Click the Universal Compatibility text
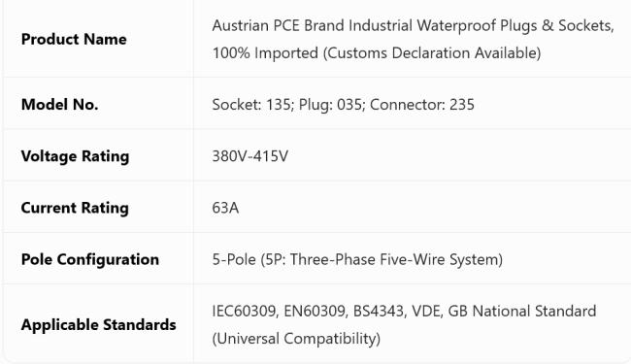This screenshot has width=631, height=364. 296,338
